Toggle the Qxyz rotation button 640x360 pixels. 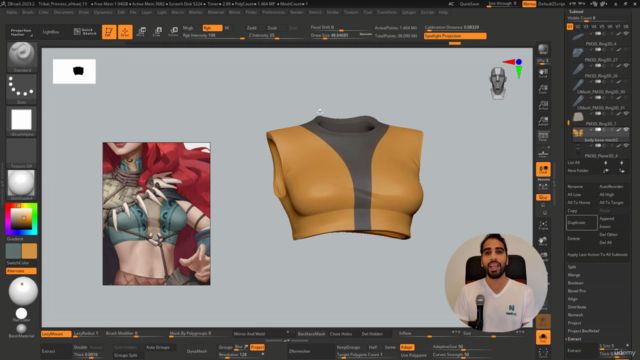click(x=543, y=198)
